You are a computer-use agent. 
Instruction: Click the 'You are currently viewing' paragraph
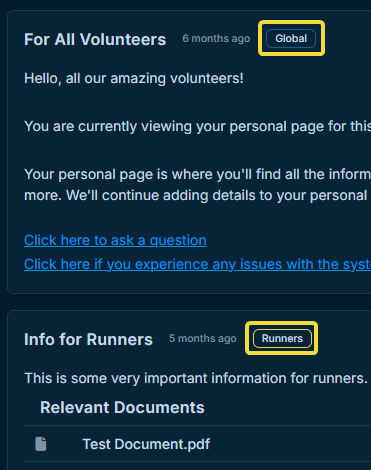coord(197,126)
